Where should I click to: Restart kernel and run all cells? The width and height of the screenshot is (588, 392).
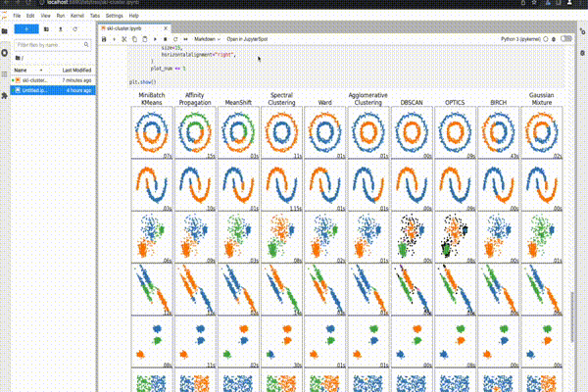[x=185, y=39]
